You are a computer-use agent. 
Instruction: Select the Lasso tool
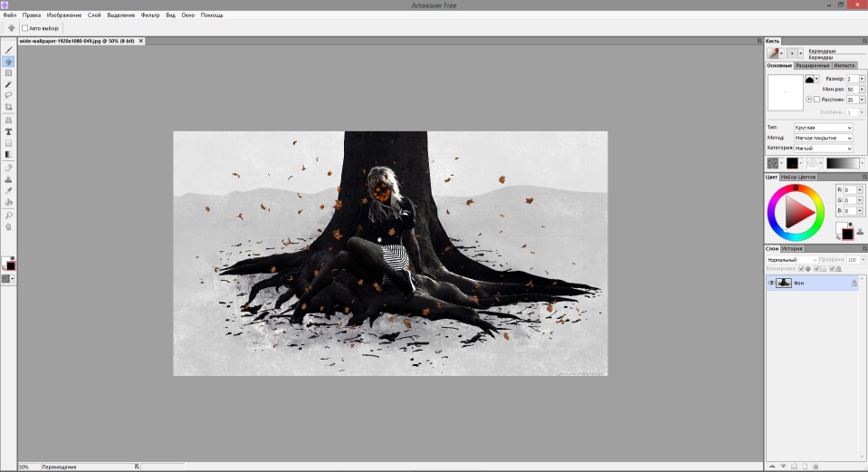click(x=9, y=95)
